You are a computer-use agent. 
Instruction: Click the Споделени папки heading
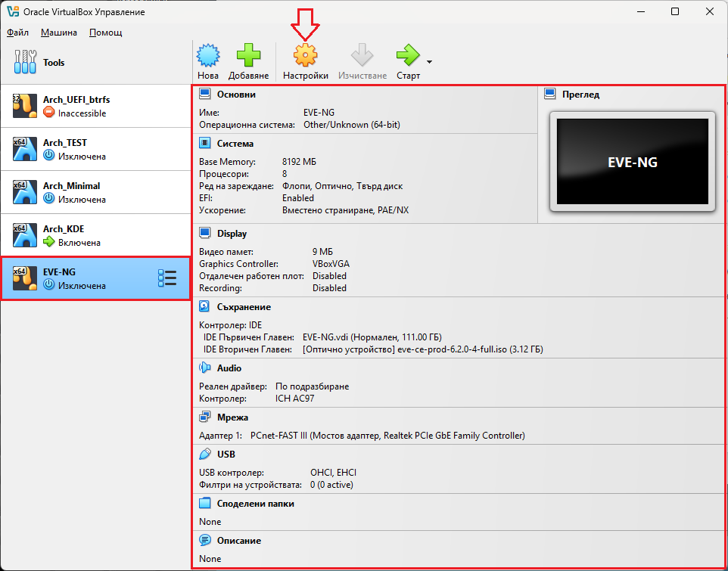coord(255,504)
